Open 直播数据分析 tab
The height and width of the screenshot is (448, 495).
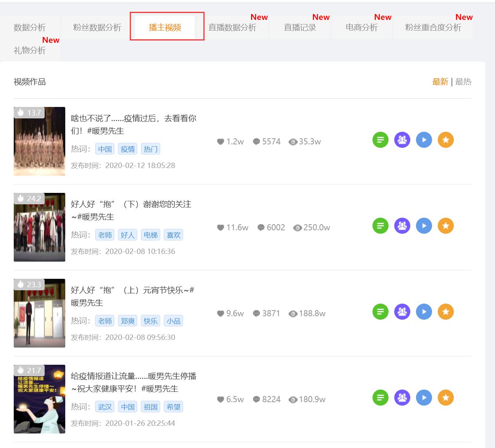232,27
